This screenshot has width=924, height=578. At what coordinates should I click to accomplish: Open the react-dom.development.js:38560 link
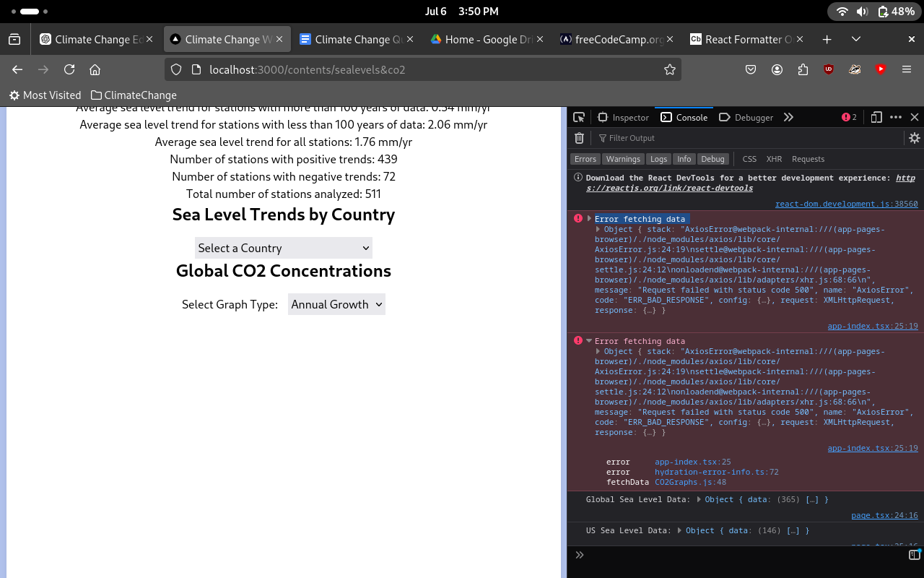point(846,204)
